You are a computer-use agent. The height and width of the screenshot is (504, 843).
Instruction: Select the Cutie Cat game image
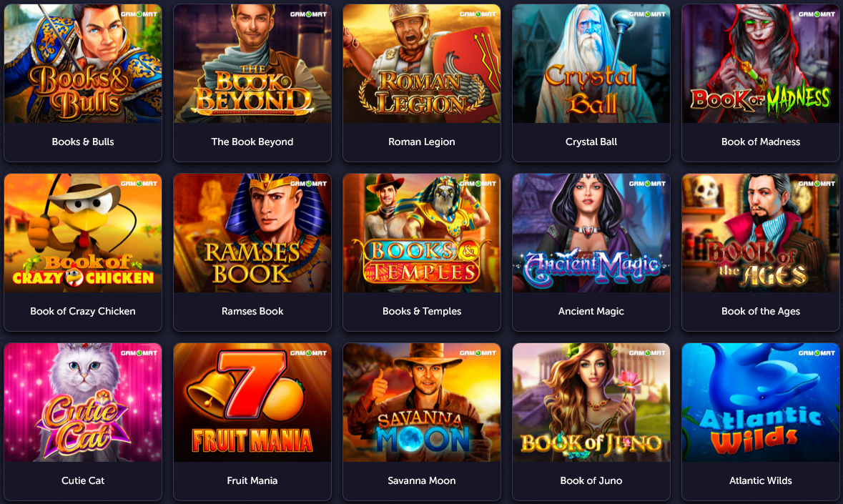[x=83, y=402]
